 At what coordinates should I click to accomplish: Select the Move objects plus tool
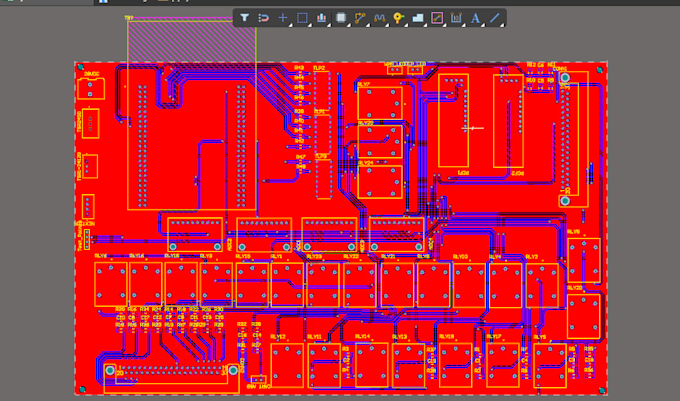pyautogui.click(x=283, y=18)
